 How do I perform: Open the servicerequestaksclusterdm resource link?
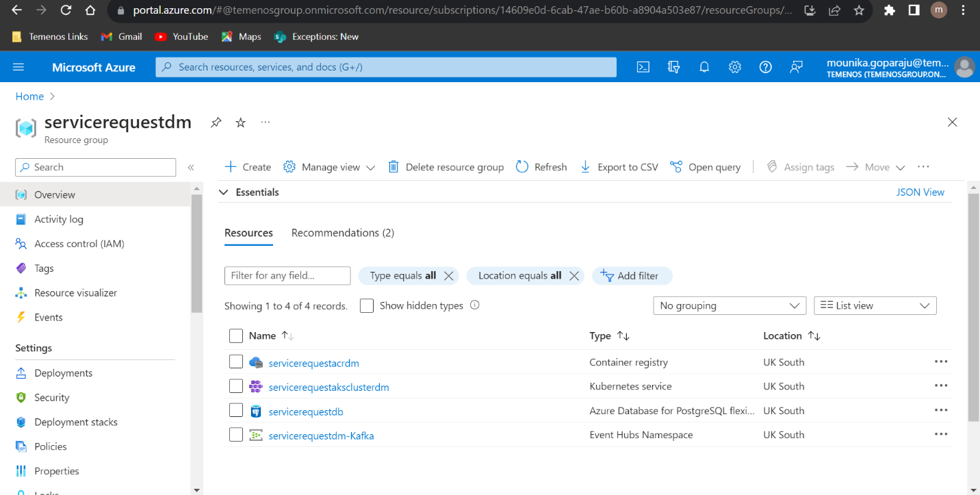(328, 388)
